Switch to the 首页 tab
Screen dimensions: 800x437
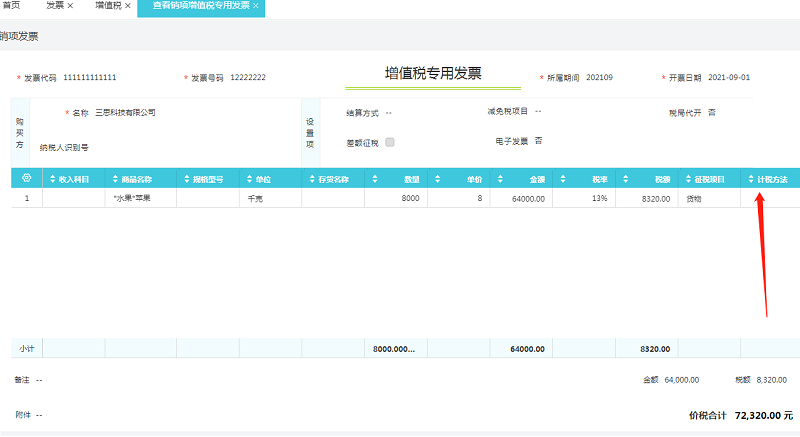12,6
